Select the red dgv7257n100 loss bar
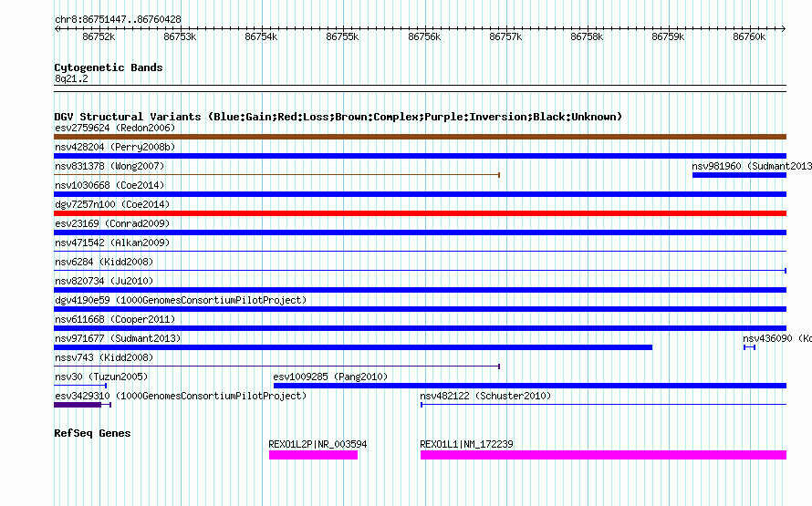Image resolution: width=812 pixels, height=506 pixels. click(420, 213)
